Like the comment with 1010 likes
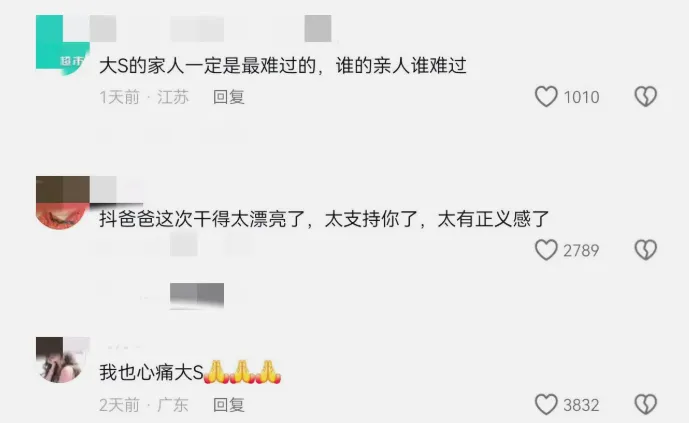The height and width of the screenshot is (423, 689). tap(546, 97)
